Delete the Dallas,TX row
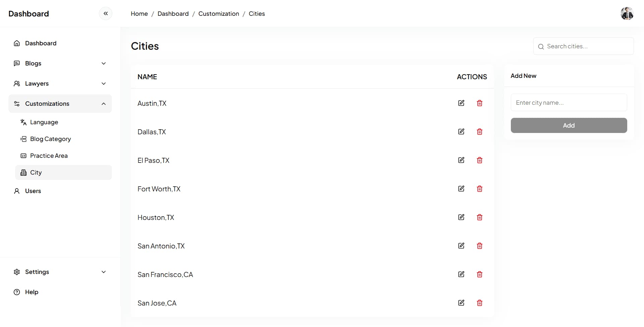This screenshot has height=327, width=644. click(x=480, y=132)
